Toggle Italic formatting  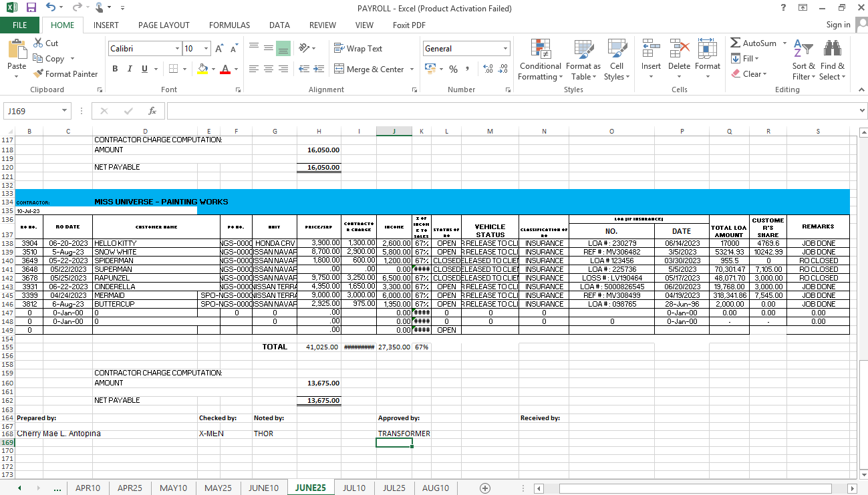click(x=130, y=69)
